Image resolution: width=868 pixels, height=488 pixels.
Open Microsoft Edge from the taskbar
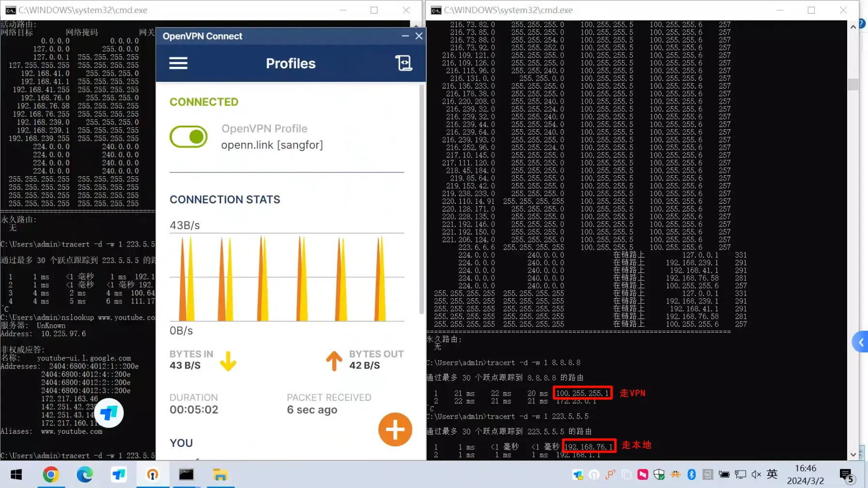pos(85,474)
